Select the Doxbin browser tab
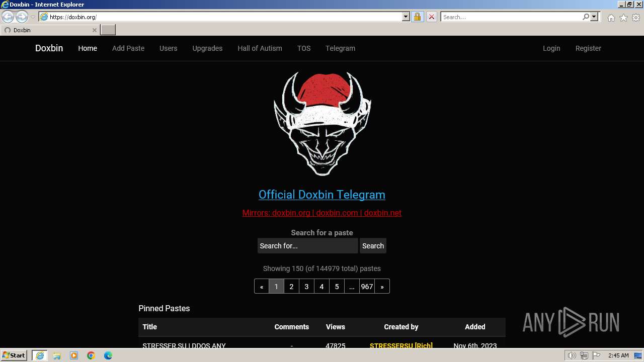This screenshot has width=644, height=362. [50, 30]
